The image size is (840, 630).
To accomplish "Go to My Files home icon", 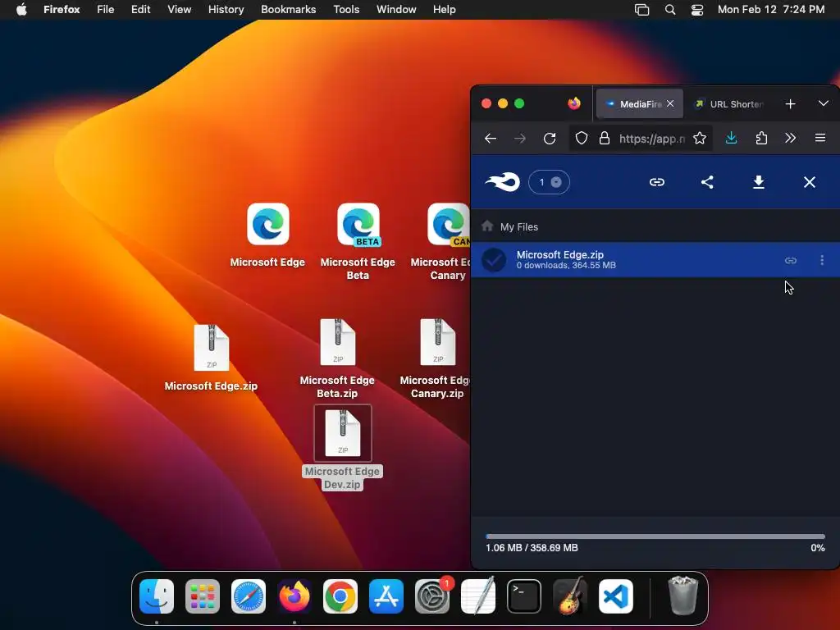I will point(487,226).
